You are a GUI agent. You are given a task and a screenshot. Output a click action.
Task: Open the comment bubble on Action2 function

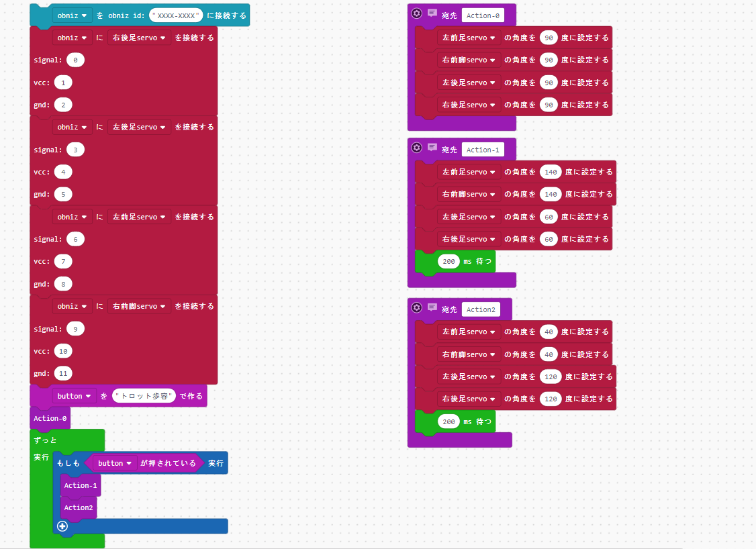[432, 308]
